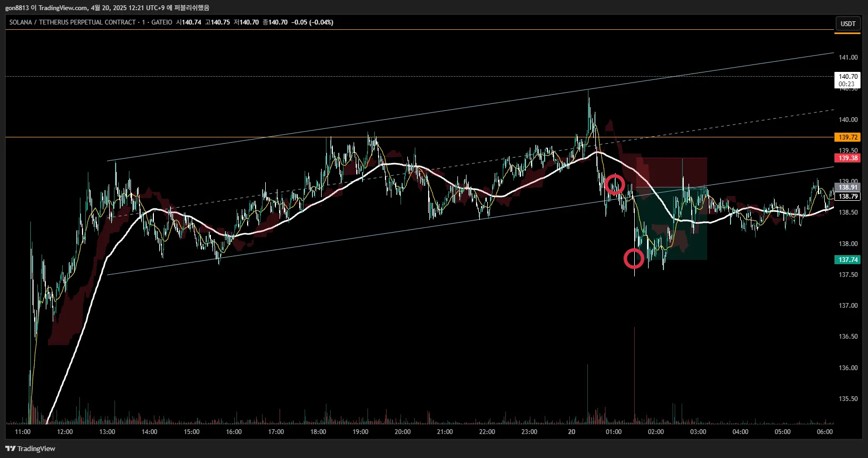
Task: Click the 18:00 time axis label
Action: (x=318, y=432)
